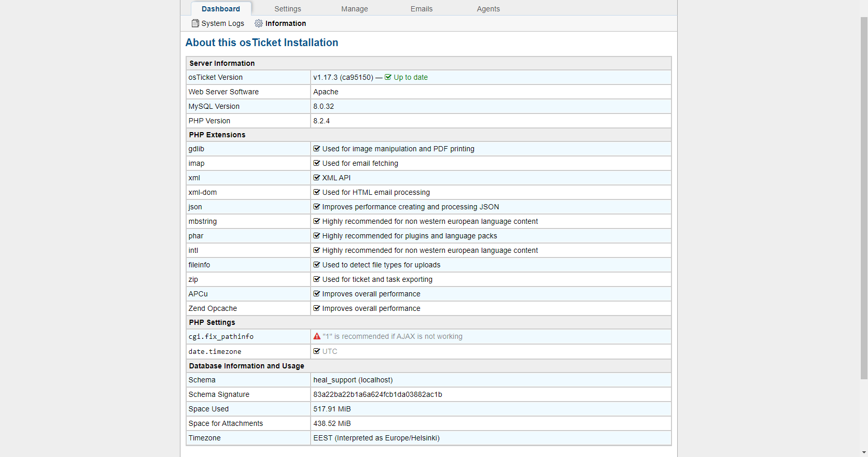
Task: Click the green check icon beside Up to date
Action: [x=388, y=77]
